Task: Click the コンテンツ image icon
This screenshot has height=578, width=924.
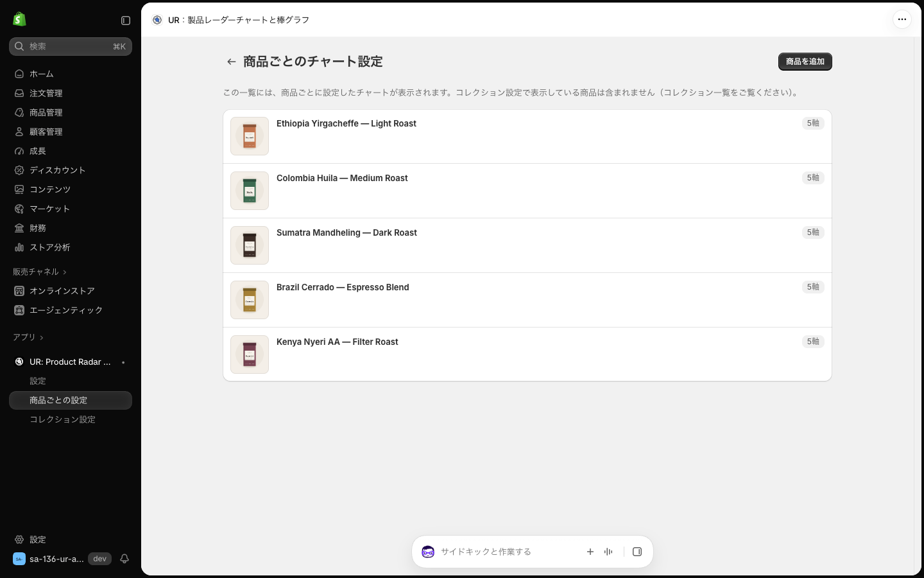Action: pyautogui.click(x=19, y=189)
